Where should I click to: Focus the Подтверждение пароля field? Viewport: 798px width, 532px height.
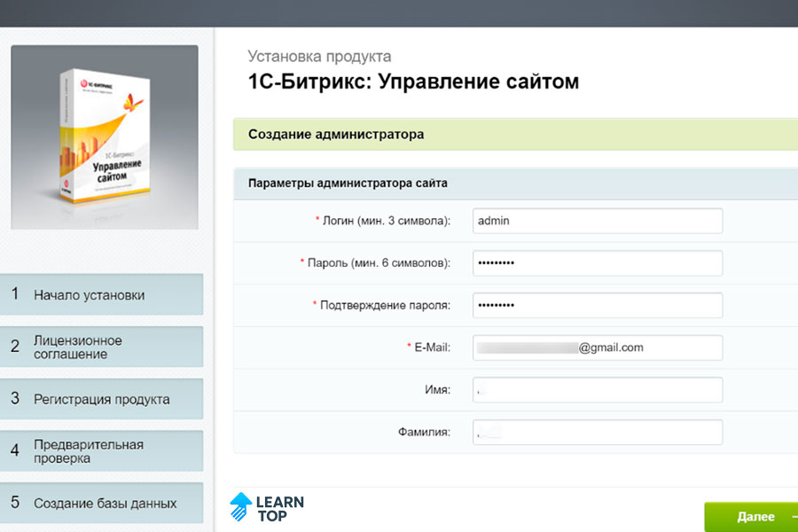click(598, 305)
